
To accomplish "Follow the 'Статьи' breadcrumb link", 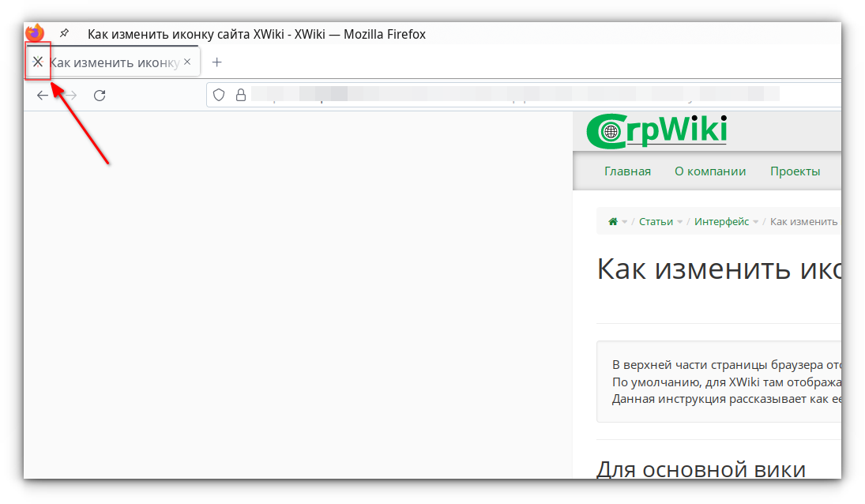I will pos(656,222).
